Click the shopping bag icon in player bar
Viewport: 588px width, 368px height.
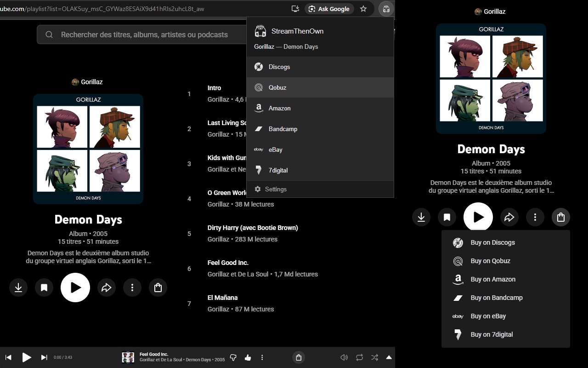coord(299,357)
